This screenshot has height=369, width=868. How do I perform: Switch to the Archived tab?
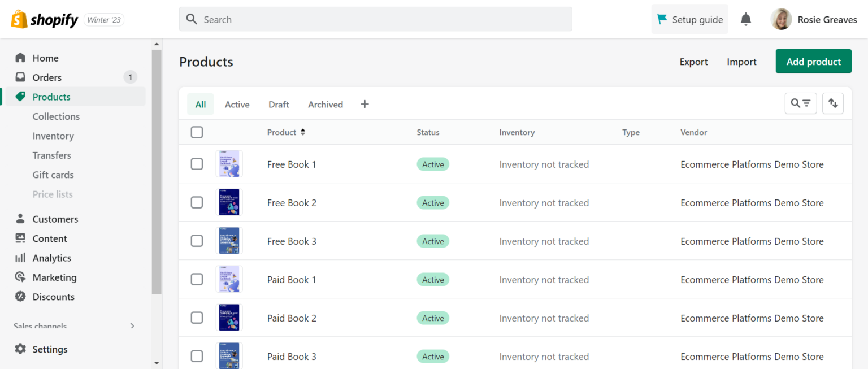tap(325, 104)
